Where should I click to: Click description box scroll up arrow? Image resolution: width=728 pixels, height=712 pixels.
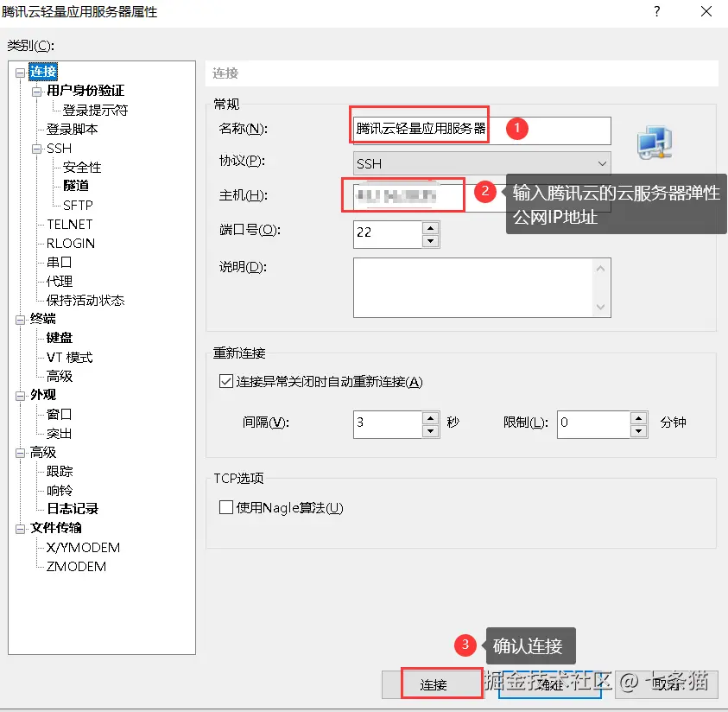click(600, 269)
